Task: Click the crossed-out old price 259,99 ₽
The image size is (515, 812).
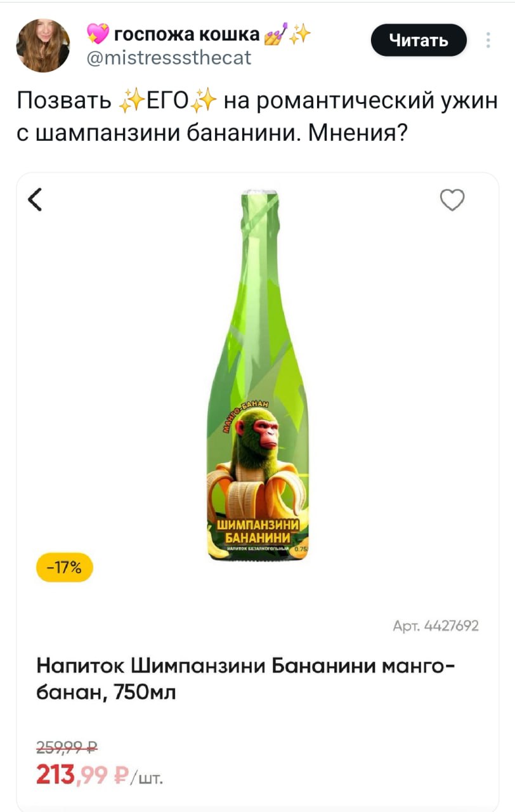Action: click(67, 747)
